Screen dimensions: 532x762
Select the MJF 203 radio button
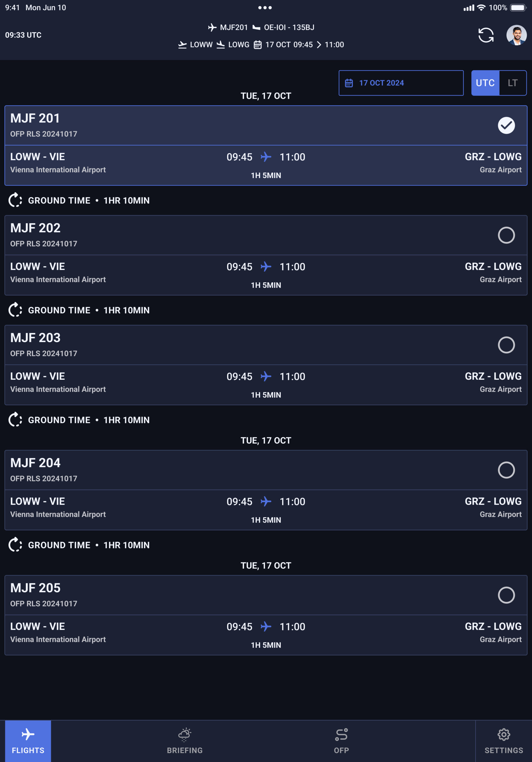[x=506, y=345]
